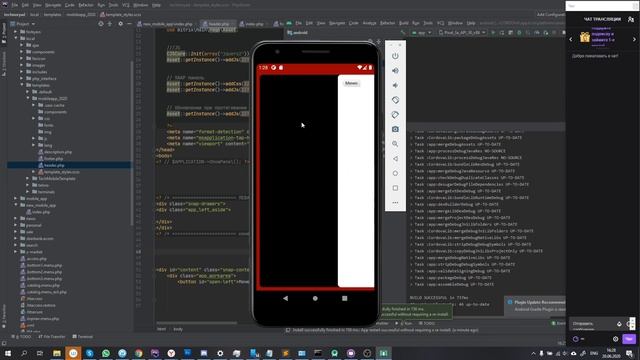Hide Project panel with minus icon
This screenshot has width=640, height=360.
[129, 24]
